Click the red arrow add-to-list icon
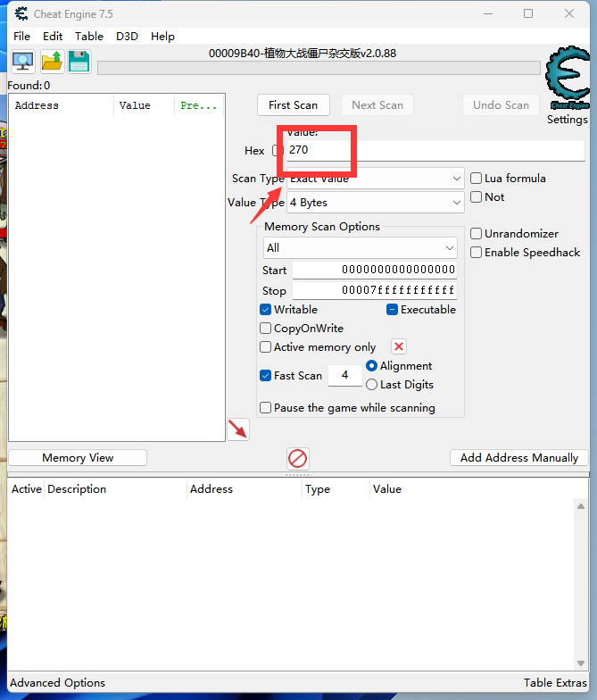597x700 pixels. (237, 429)
